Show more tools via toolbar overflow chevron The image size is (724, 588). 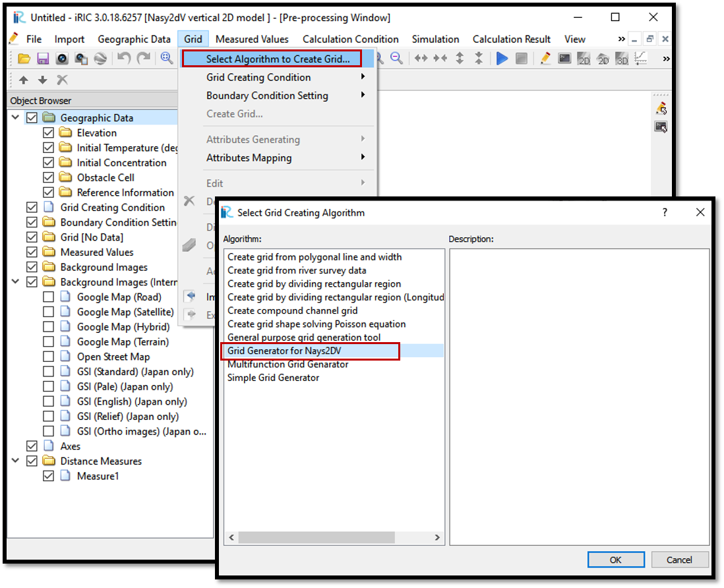click(x=666, y=59)
